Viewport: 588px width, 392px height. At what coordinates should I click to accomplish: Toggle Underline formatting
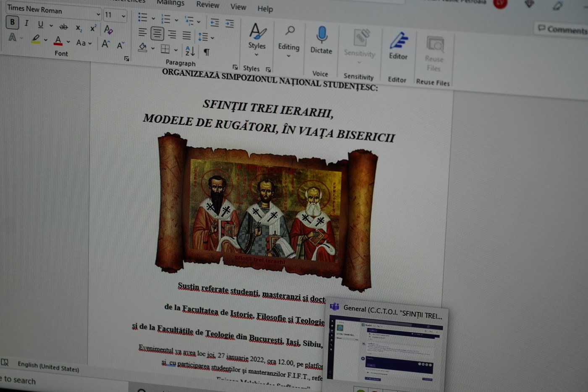coord(40,24)
